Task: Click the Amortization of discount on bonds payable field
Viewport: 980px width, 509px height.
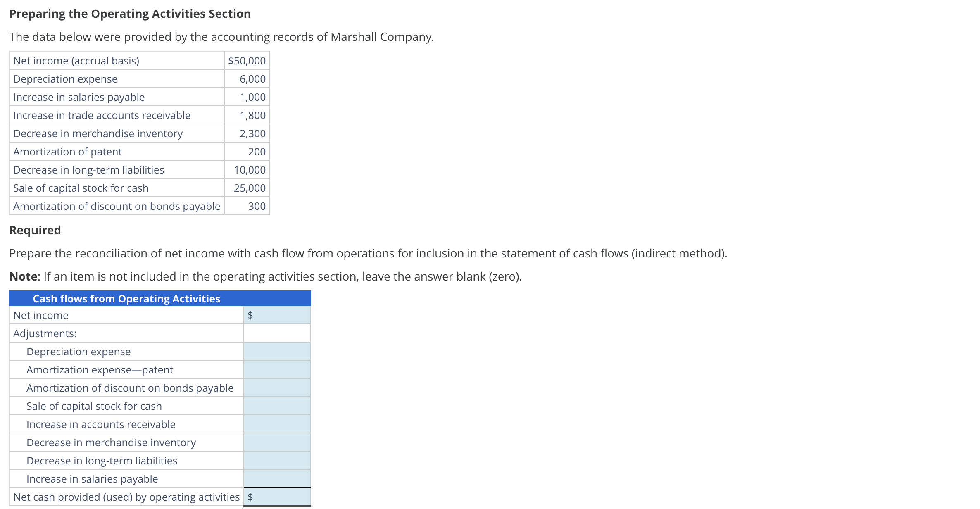Action: pos(277,388)
